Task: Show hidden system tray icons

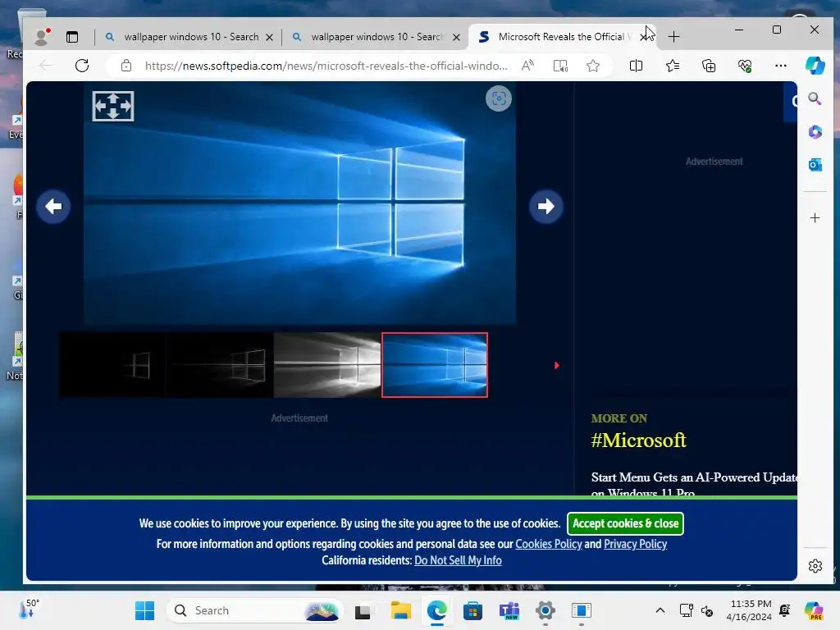Action: 660,610
